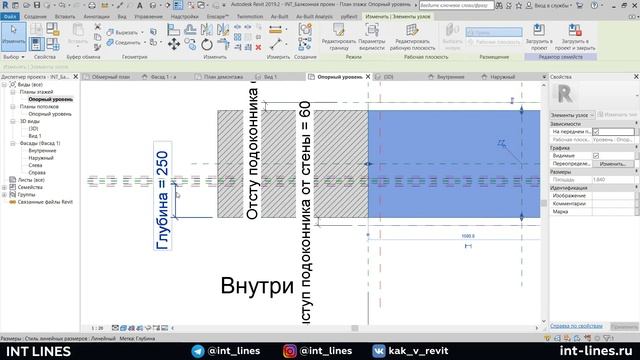Screen dimensions: 640x360
Task: Select the Align tool in Modify panel
Action: (x=173, y=29)
